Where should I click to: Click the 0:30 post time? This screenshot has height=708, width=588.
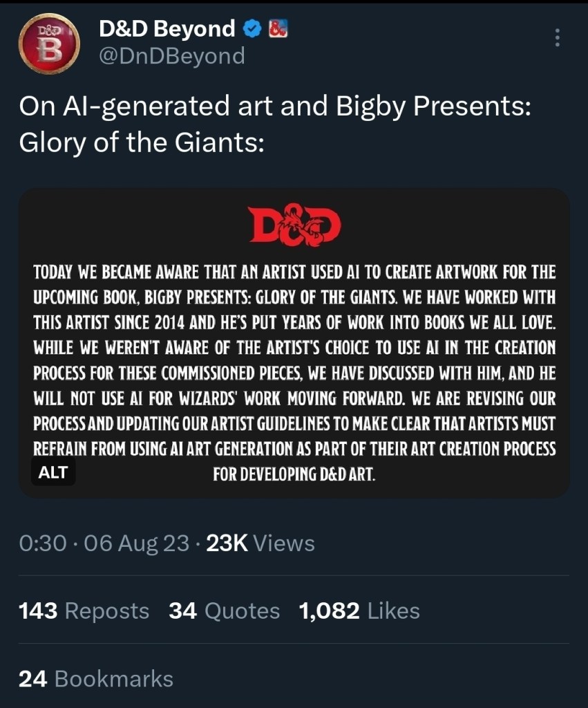pos(43,543)
